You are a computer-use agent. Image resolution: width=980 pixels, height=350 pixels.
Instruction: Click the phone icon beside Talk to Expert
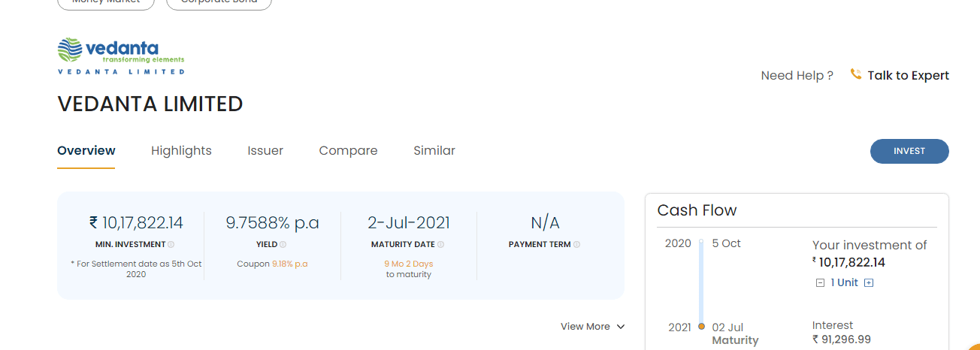click(855, 74)
